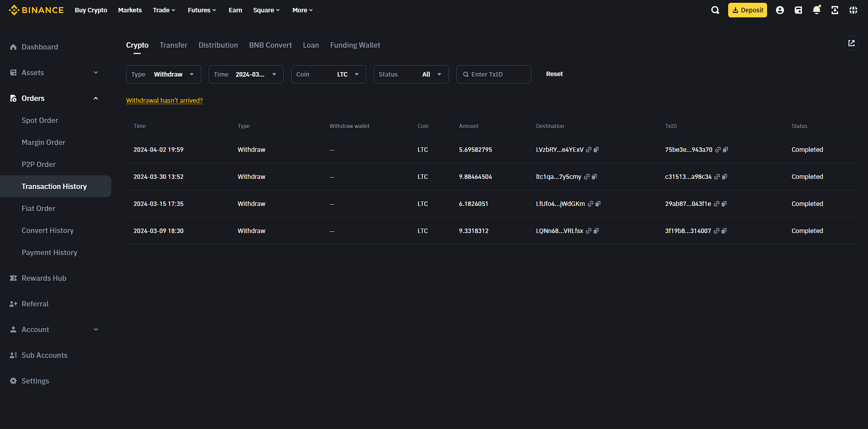The image size is (868, 429).
Task: Go to Buy Crypto
Action: coord(91,10)
